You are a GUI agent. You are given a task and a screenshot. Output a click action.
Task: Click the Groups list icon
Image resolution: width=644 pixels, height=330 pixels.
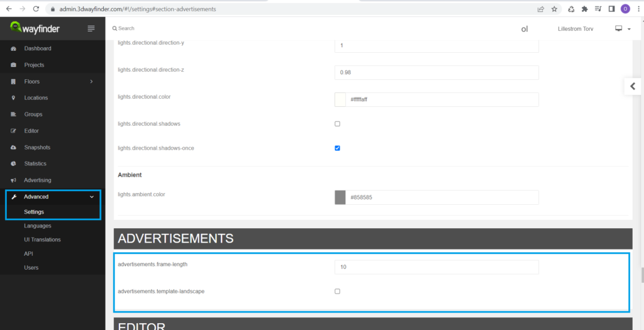tap(14, 114)
